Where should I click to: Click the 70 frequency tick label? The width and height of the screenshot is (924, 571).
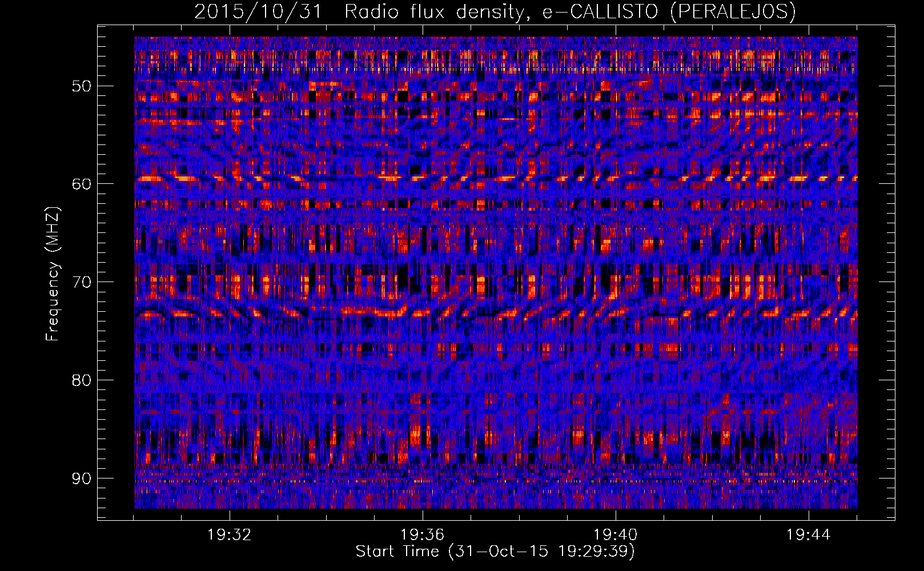[81, 282]
